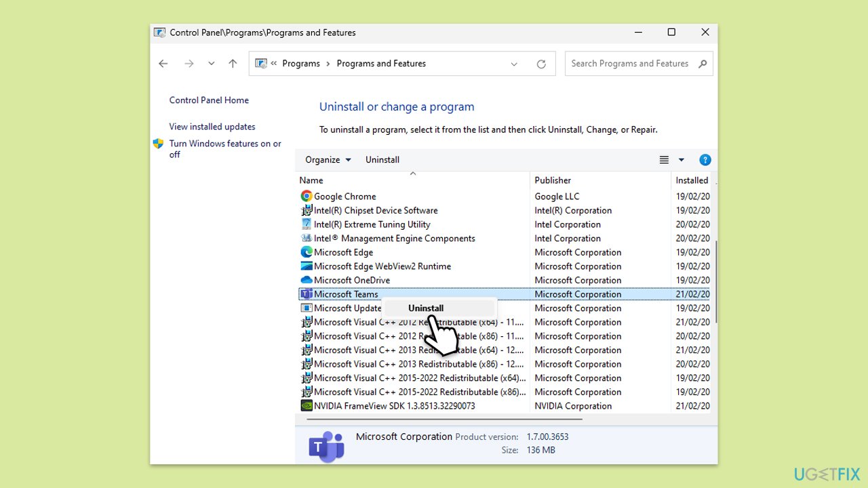Image resolution: width=868 pixels, height=488 pixels.
Task: Expand the address bar history dropdown
Action: [x=514, y=64]
